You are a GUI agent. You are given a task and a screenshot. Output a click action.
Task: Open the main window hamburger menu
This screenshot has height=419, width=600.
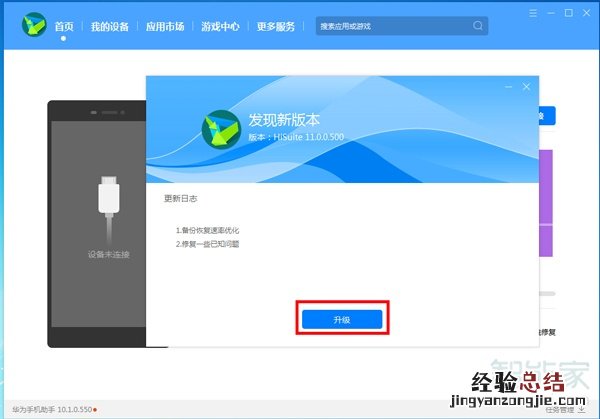click(533, 13)
